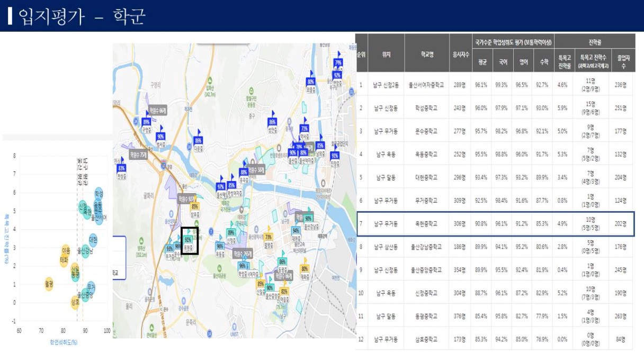This screenshot has width=644, height=362.
Task: Select the 무거중학교 school name cell
Action: click(x=426, y=201)
